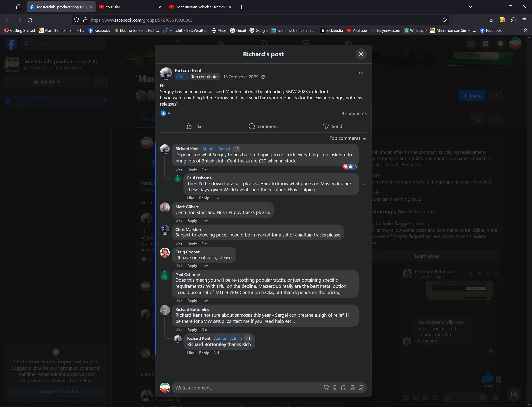Screen dimensions: 532x407
Task: Start voice call in Peterson chat
Action: pos(471,274)
